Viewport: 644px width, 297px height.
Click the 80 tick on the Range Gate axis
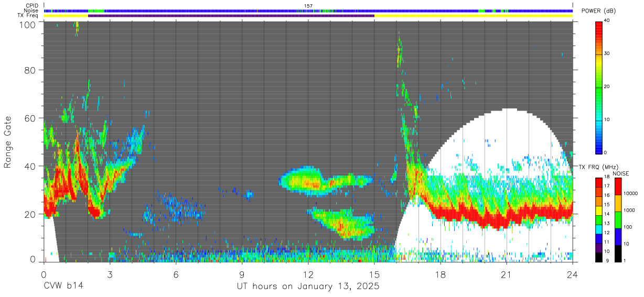(x=31, y=70)
